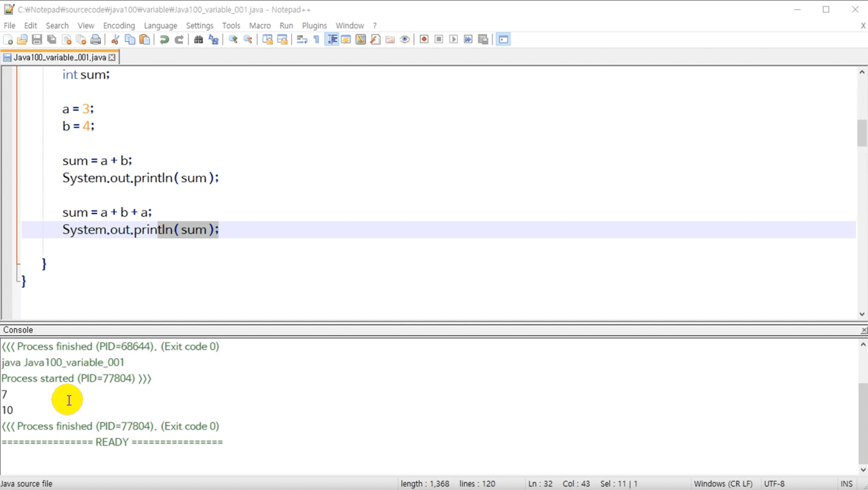Close the Java100_variable_001.java tab
The width and height of the screenshot is (868, 490).
pos(112,58)
